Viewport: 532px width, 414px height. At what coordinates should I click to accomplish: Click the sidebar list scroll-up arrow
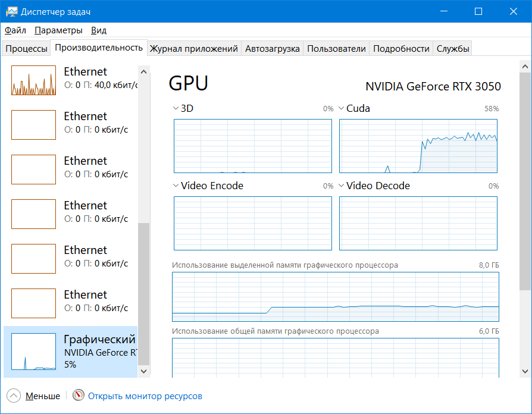143,72
